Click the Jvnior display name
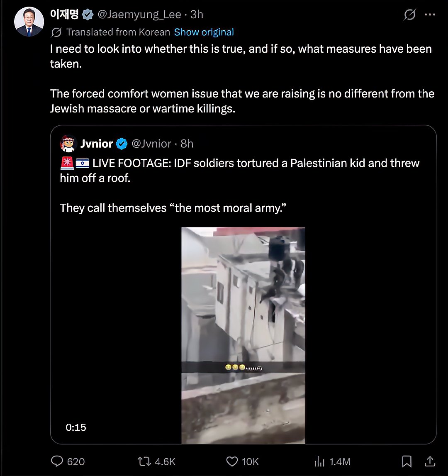Viewport: 448px width, 476px height. click(96, 144)
